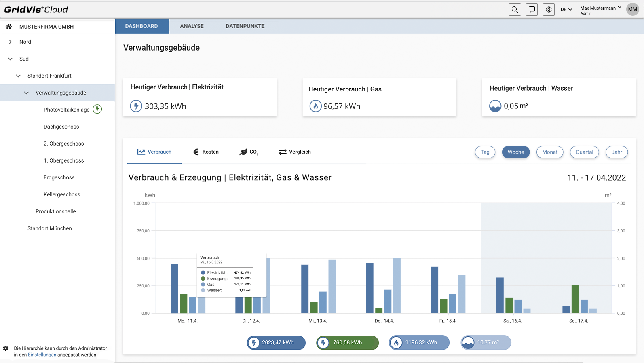Click the gear icon in hierarchy footer note

click(6, 348)
